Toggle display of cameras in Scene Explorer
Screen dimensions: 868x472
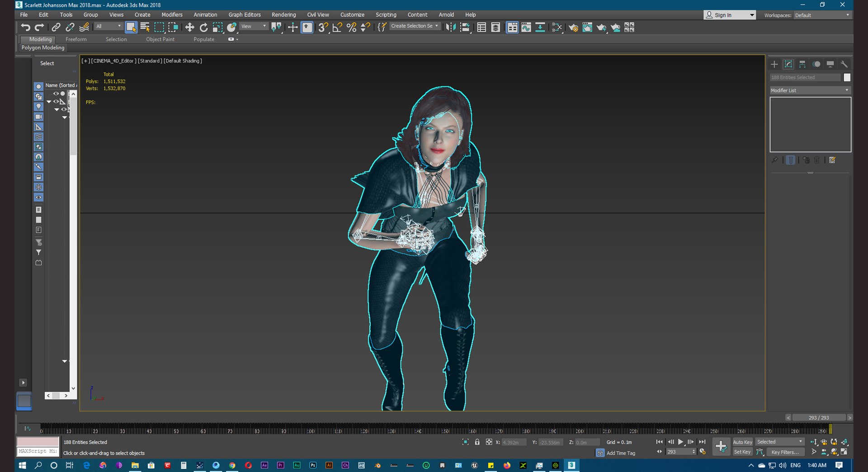(38, 117)
